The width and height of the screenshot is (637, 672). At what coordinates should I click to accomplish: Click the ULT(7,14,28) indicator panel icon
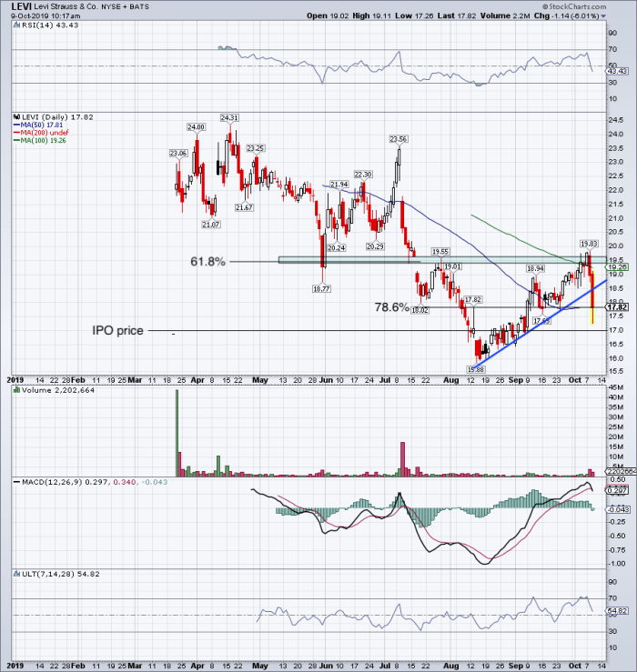(16, 574)
